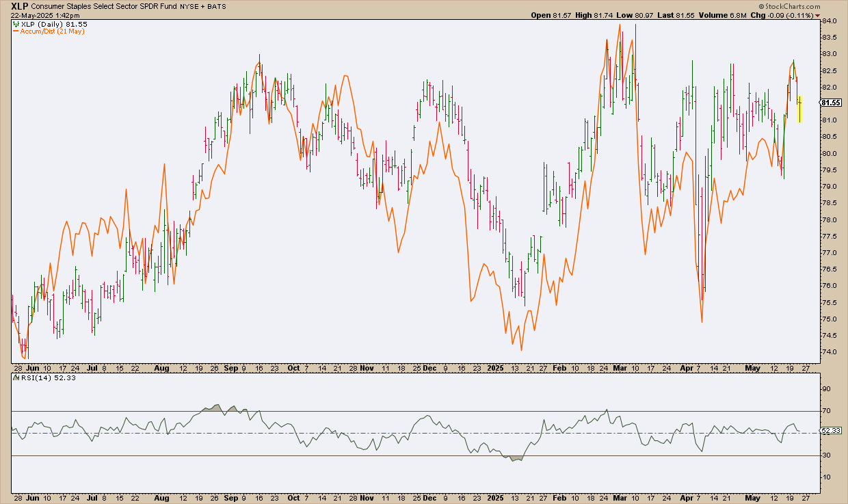The image size is (848, 504).
Task: Click the bold XLP ticker symbol in header
Action: click(19, 5)
